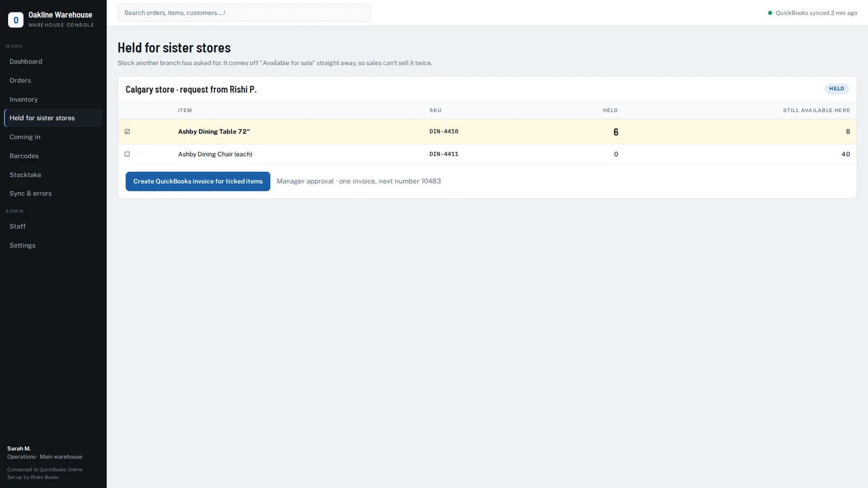Go to Orders in the sidebar
This screenshot has width=868, height=488.
pos(53,81)
